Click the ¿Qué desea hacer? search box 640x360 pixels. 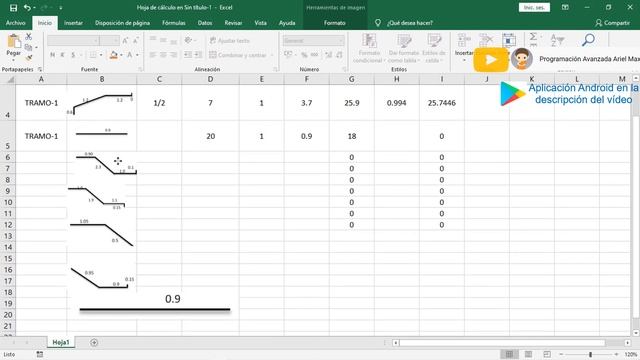[409, 23]
